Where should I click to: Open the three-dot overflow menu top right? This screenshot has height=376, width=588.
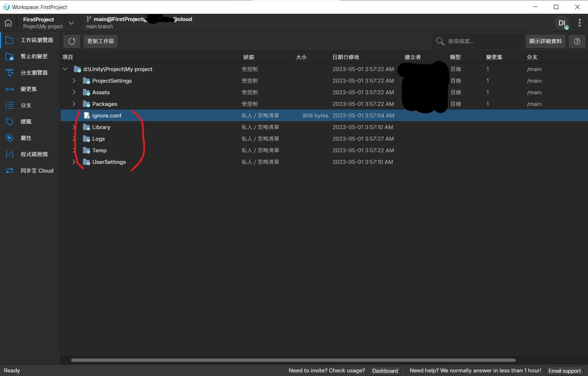pyautogui.click(x=579, y=22)
